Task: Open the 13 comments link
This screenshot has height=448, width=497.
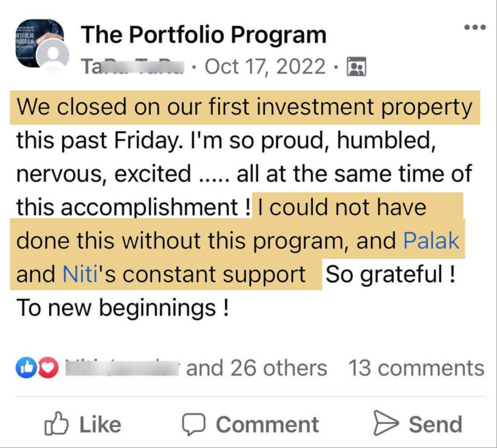Action: [x=416, y=368]
